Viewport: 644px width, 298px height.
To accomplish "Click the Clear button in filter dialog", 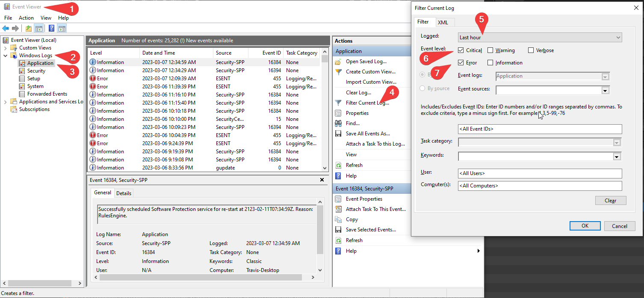I will pyautogui.click(x=610, y=201).
